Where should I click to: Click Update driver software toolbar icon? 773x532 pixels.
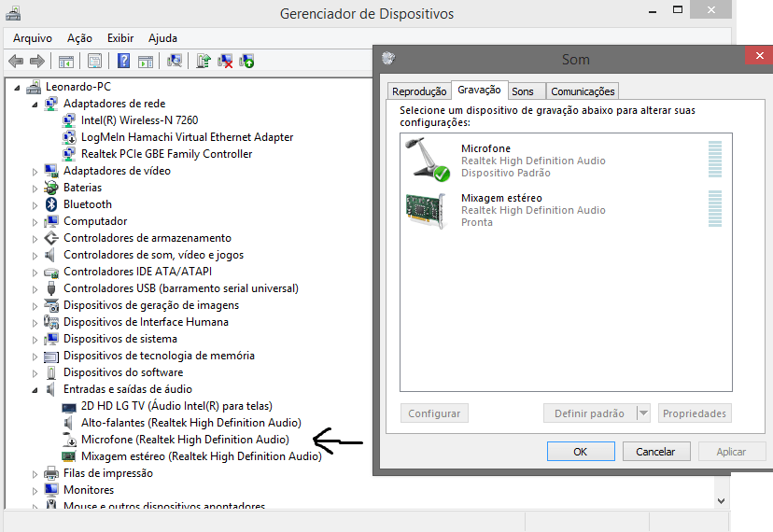203,62
